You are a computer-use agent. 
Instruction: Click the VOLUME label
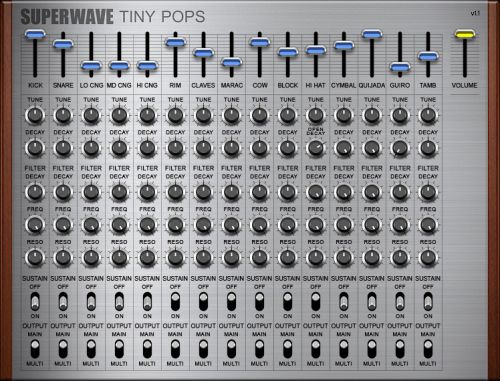tap(464, 85)
